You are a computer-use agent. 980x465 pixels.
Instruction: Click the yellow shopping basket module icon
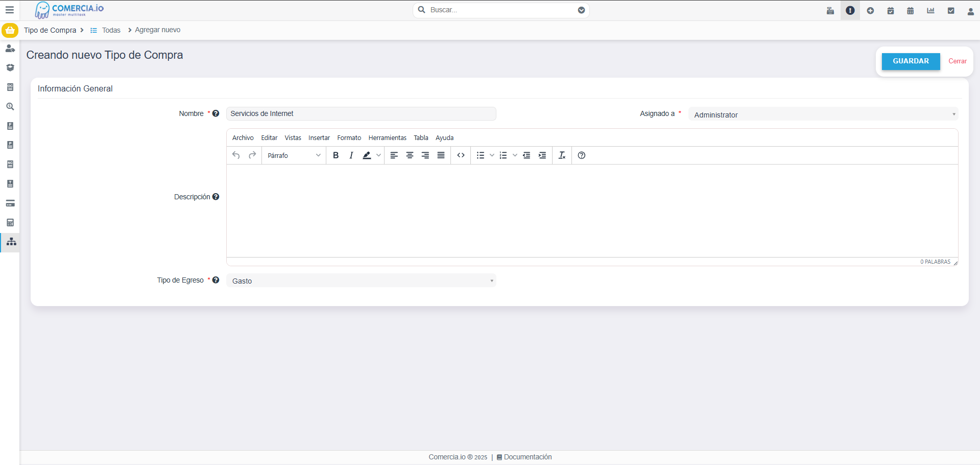coord(10,30)
